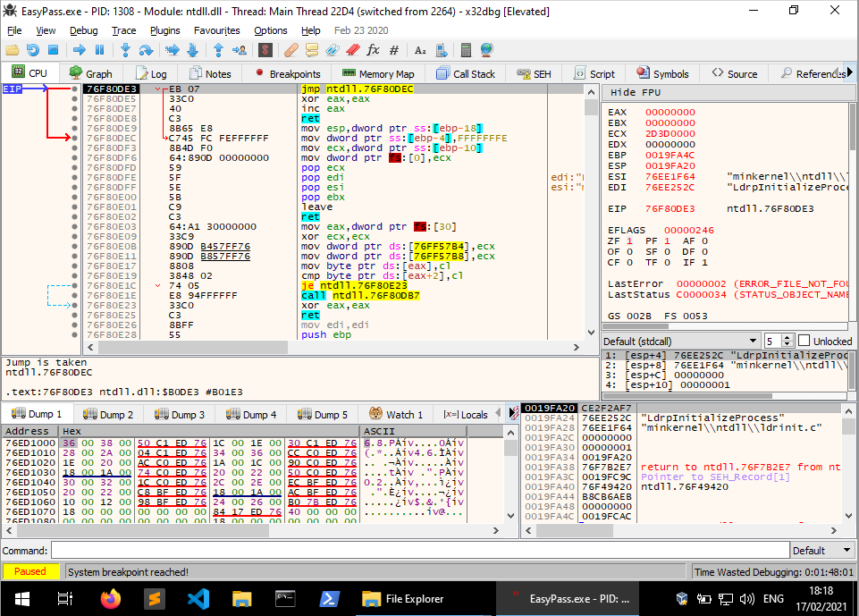Open Sublime Text from the taskbar

point(155,598)
